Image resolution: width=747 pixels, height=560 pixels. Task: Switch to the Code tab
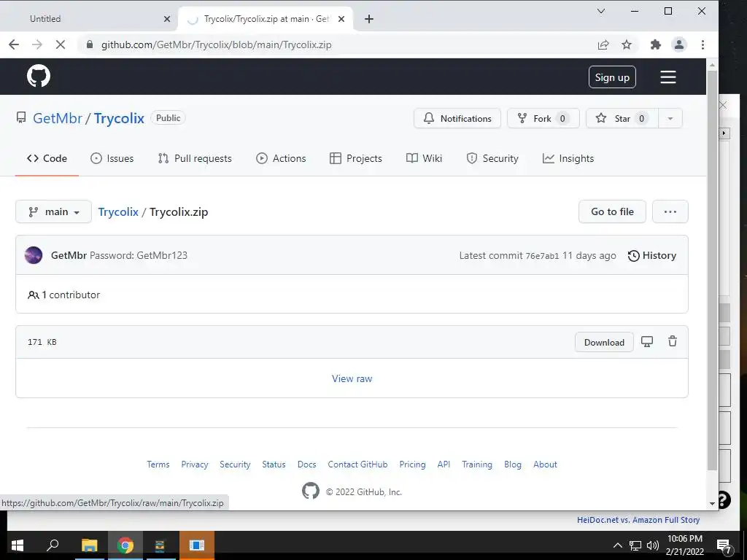47,158
